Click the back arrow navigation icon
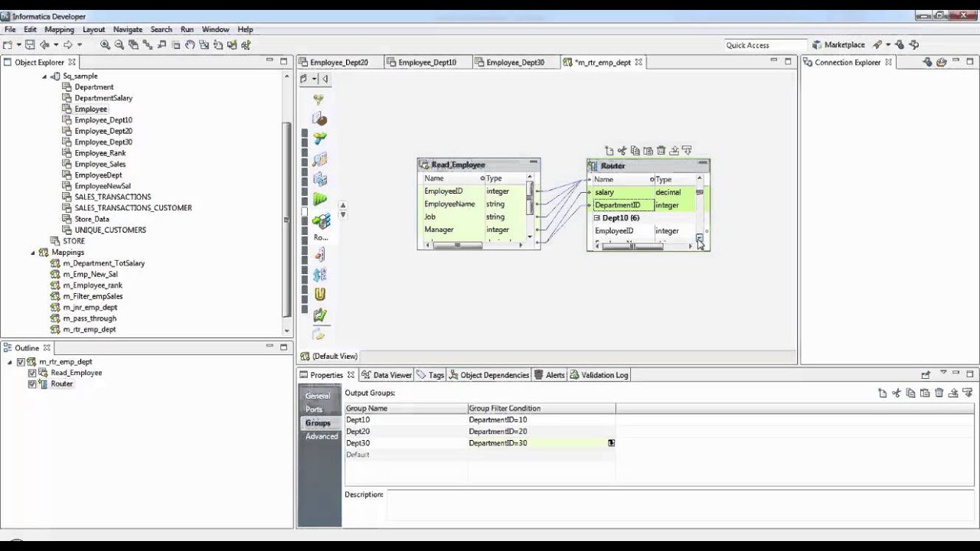This screenshot has height=551, width=980. [x=44, y=45]
